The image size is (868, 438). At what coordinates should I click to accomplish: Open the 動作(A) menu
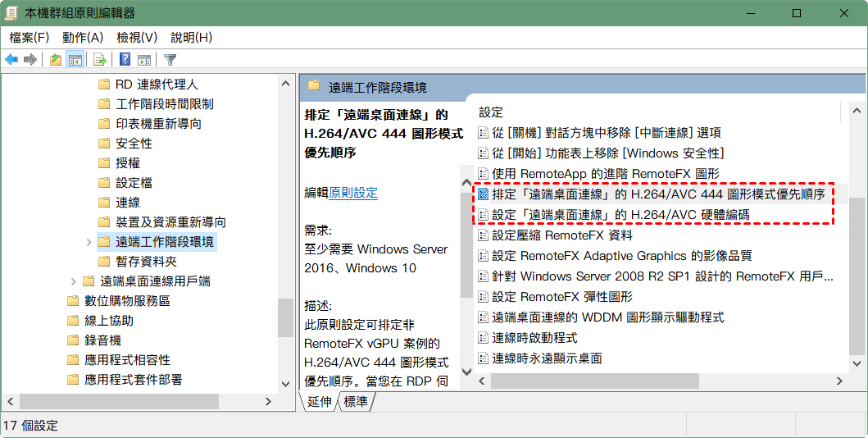coord(83,38)
